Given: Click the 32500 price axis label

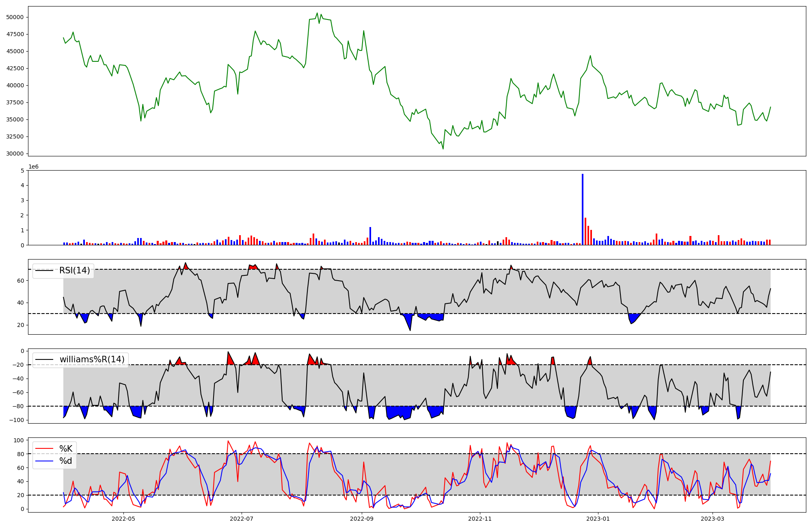Looking at the screenshot, I should click(15, 136).
